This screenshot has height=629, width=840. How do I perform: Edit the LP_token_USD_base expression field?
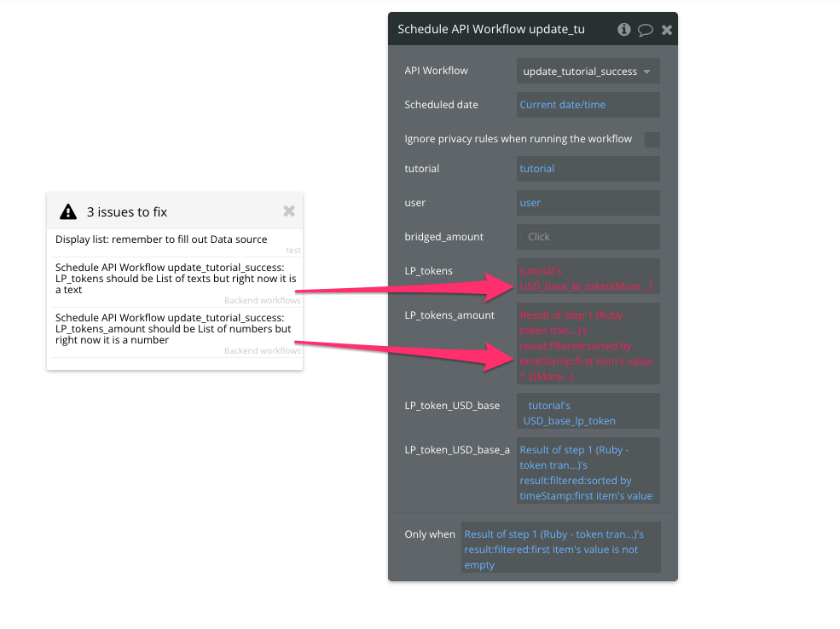pos(588,413)
